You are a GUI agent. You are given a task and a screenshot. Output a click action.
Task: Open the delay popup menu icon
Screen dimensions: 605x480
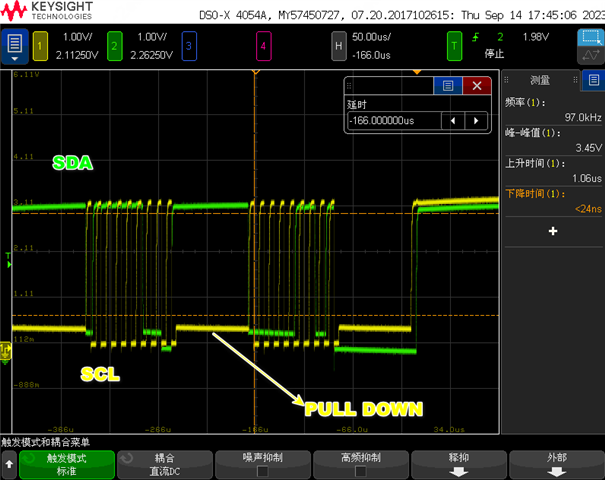click(448, 86)
